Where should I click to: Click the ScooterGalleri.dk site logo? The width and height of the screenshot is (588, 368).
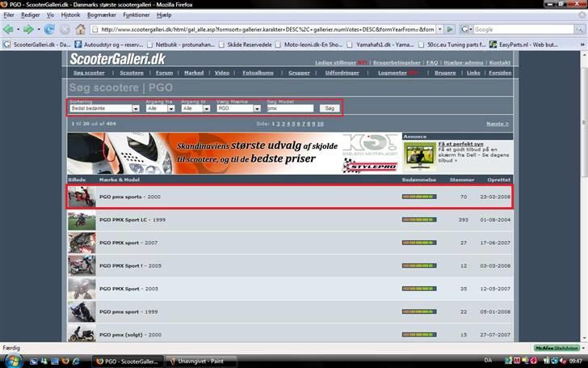click(x=117, y=59)
